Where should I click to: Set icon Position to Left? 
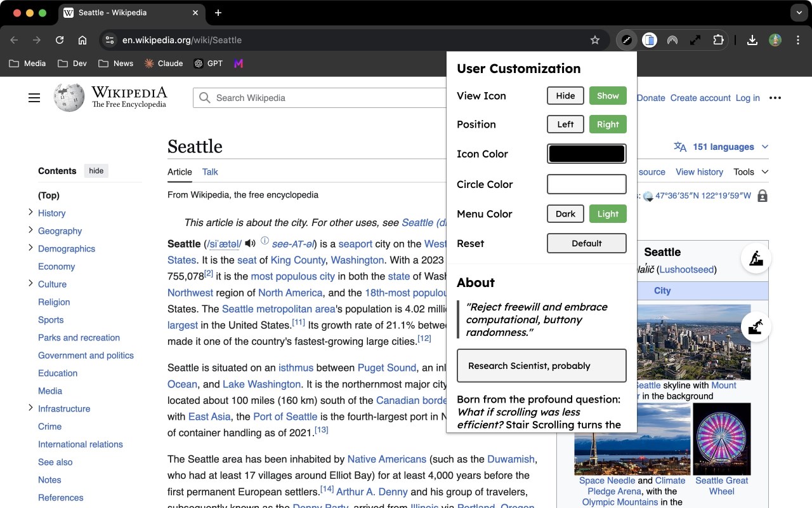(565, 124)
